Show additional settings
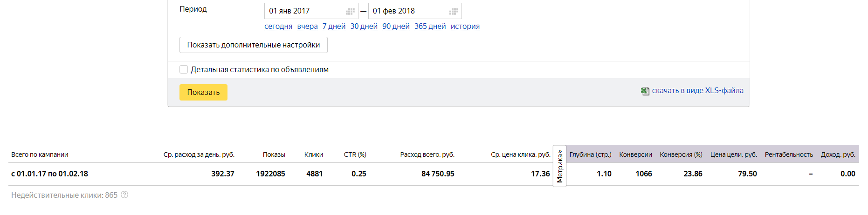This screenshot has height=215, width=868. (254, 45)
